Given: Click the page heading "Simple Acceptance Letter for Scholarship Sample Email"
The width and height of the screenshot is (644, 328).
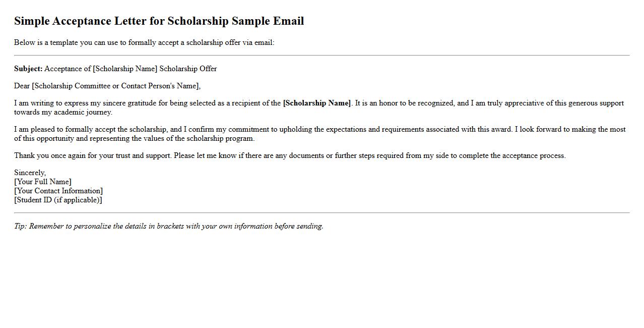Looking at the screenshot, I should [159, 21].
